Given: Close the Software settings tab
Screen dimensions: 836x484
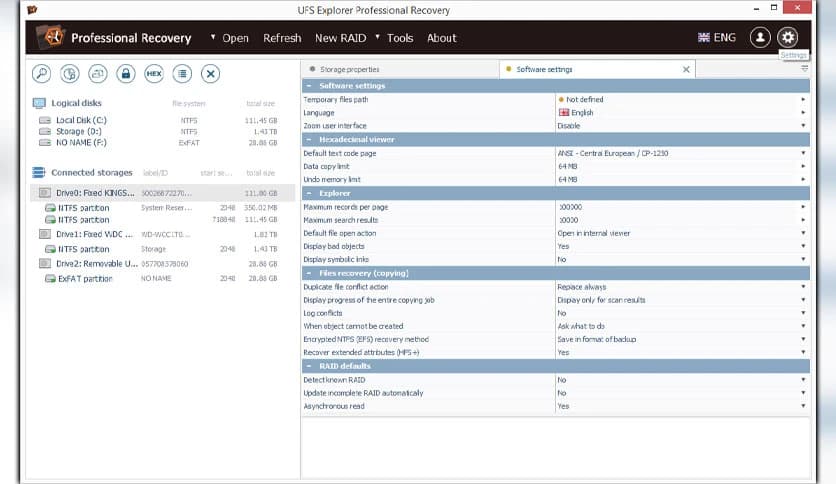Looking at the screenshot, I should coord(686,69).
